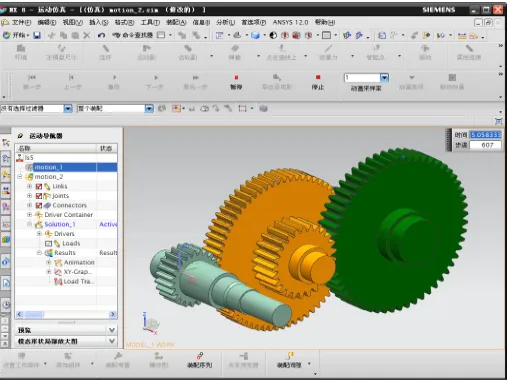Screen dimensions: 508x380
Task: Toggle the Loads checkbox
Action: [48, 244]
